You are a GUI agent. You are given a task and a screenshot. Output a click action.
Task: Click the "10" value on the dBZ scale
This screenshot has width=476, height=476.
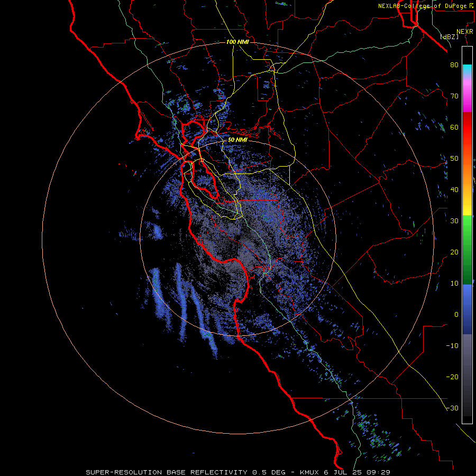point(454,283)
